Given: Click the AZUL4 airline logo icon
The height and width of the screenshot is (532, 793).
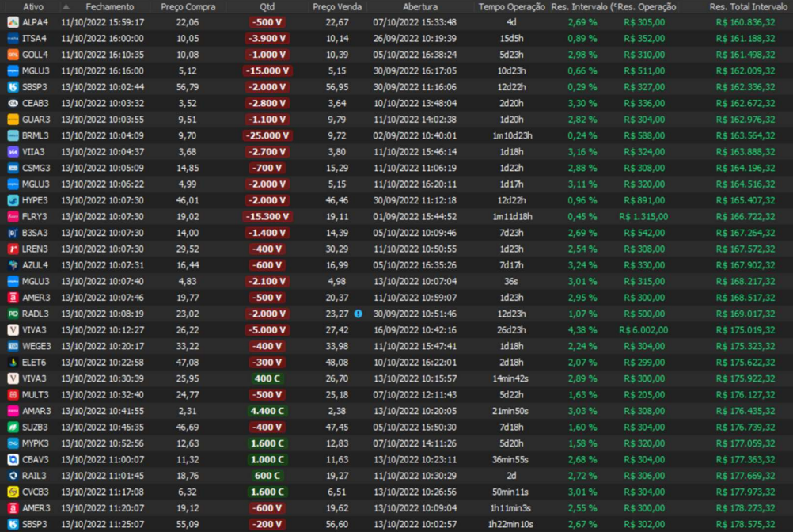Looking at the screenshot, I should [x=13, y=265].
